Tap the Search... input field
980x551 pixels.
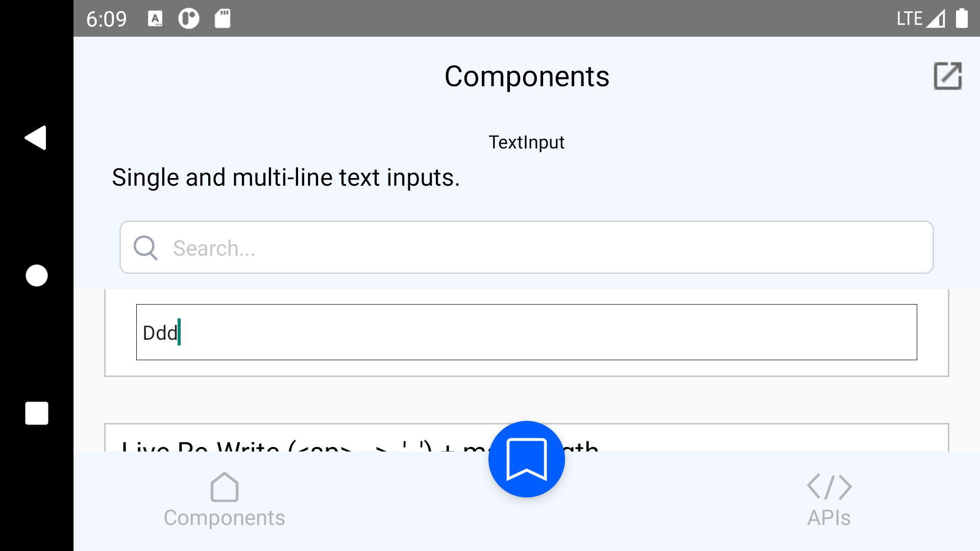[527, 247]
